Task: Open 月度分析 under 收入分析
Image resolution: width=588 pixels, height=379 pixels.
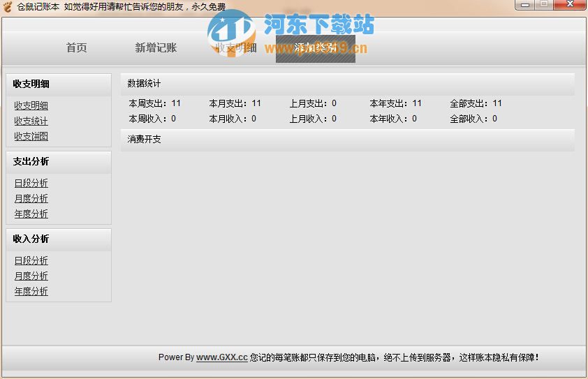Action: coord(31,276)
